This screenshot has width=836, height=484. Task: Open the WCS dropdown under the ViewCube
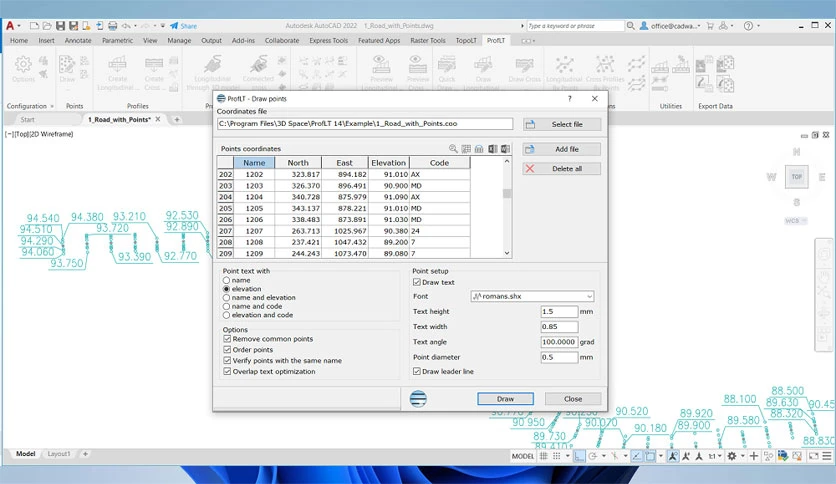click(795, 221)
